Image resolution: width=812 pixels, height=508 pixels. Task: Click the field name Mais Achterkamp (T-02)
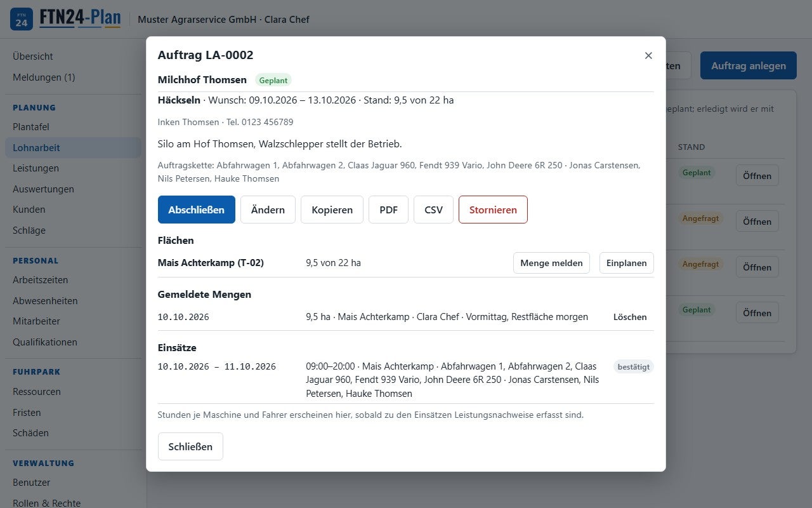[x=211, y=263]
